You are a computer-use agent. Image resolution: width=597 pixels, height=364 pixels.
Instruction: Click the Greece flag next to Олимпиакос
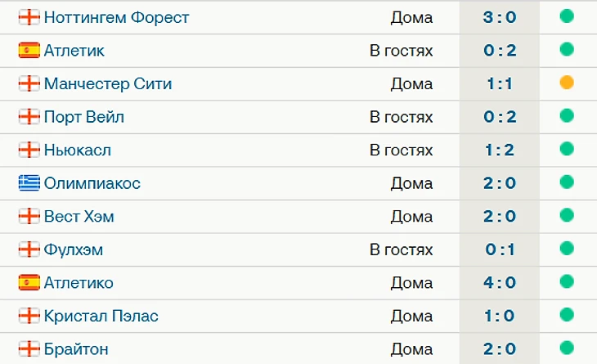29,183
